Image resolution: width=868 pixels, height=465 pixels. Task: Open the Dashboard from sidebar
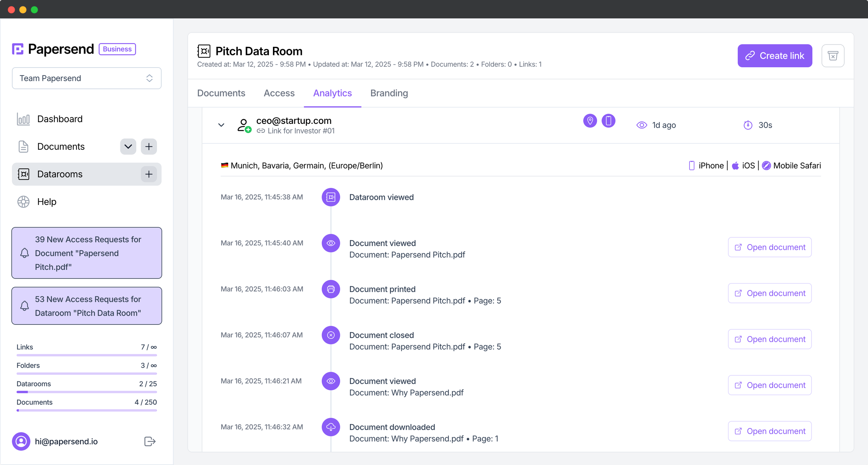[60, 119]
